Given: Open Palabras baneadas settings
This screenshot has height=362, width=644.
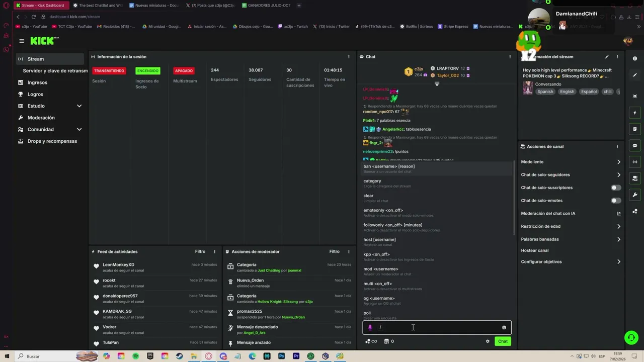Looking at the screenshot, I should (x=571, y=239).
